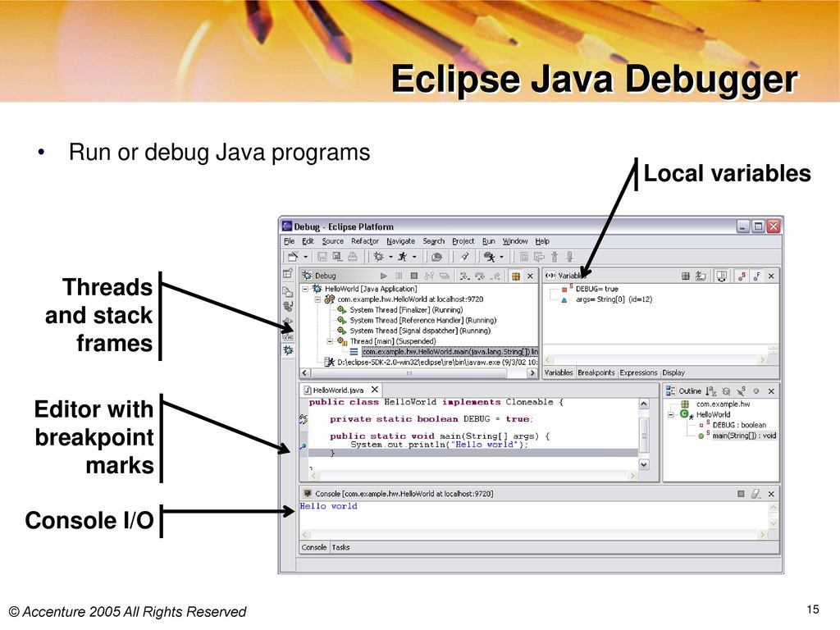Toggle Show Final Fields in Variables view
This screenshot has height=630, width=840.
pos(757,276)
